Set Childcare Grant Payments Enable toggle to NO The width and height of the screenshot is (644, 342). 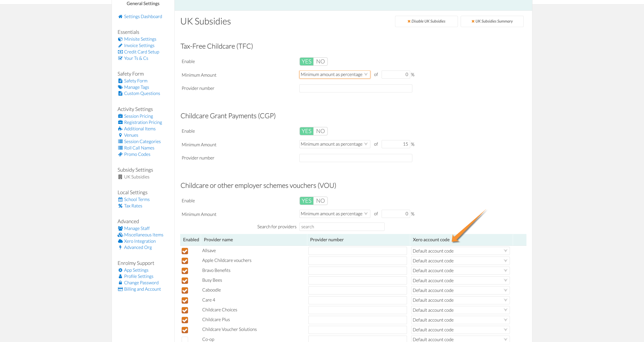320,131
